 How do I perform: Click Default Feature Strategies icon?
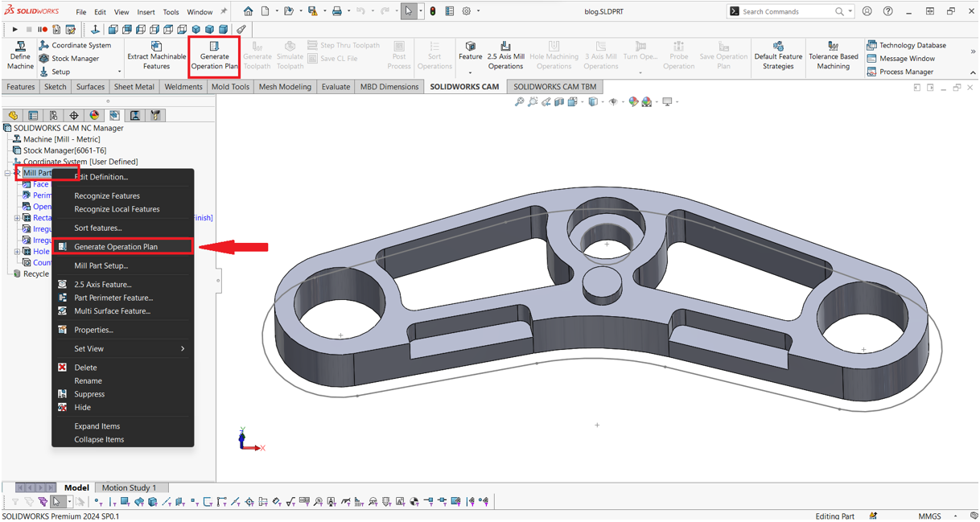(x=778, y=56)
